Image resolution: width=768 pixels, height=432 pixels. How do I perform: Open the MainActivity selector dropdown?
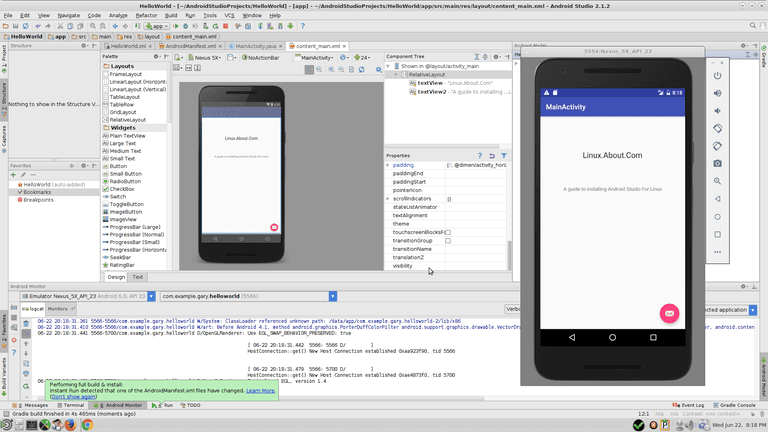click(314, 57)
